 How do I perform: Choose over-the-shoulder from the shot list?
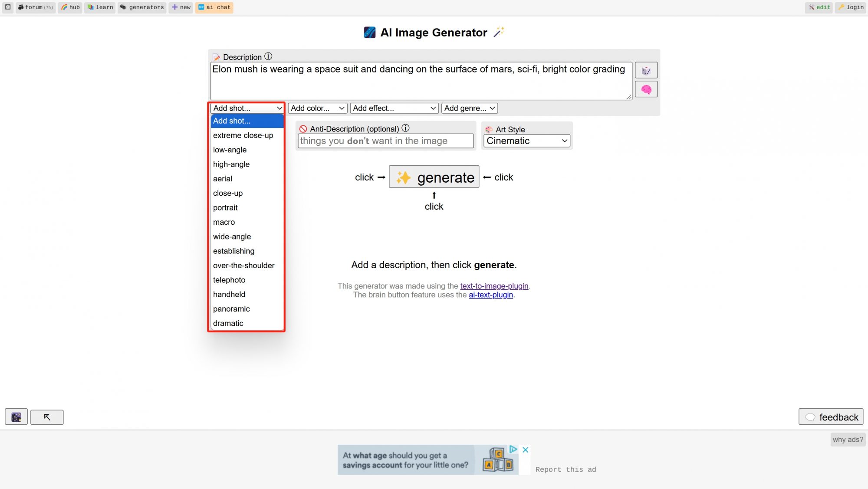click(x=243, y=266)
